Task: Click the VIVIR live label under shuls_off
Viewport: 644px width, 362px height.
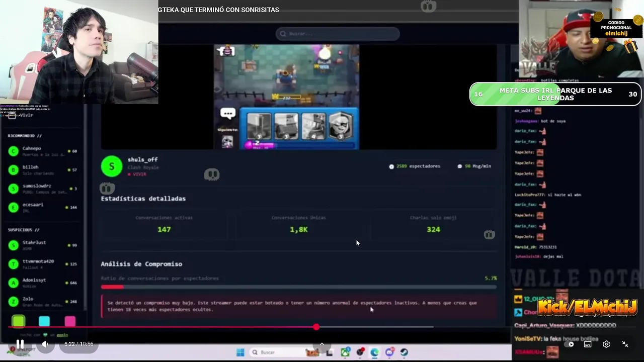Action: point(138,174)
